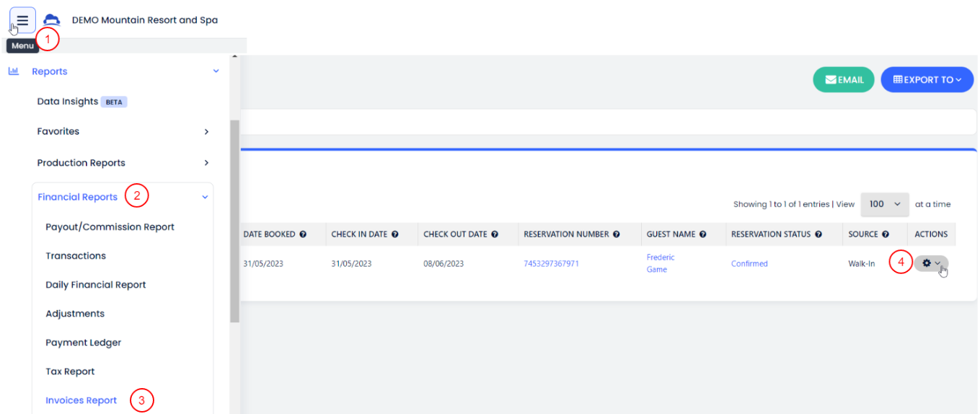
Task: Expand the Production Reports submenu
Action: 206,163
